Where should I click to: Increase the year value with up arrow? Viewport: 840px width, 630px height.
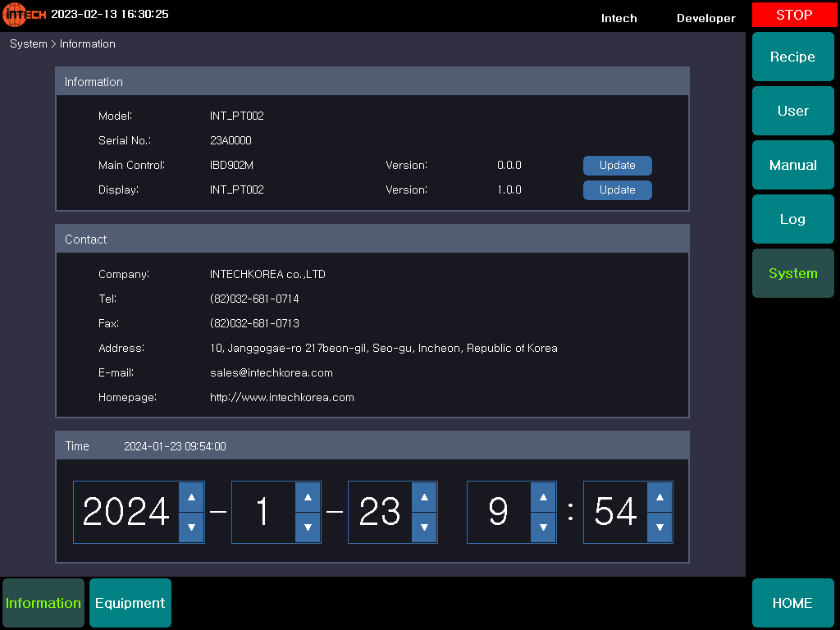point(191,497)
